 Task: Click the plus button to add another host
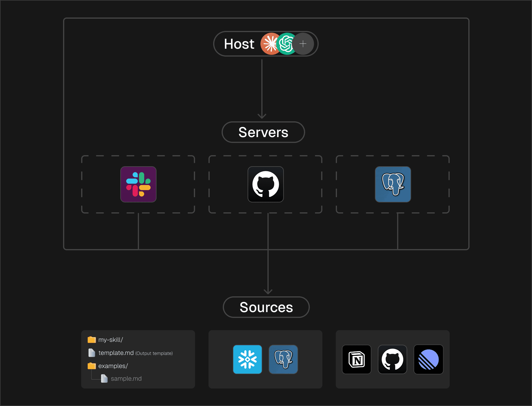303,44
